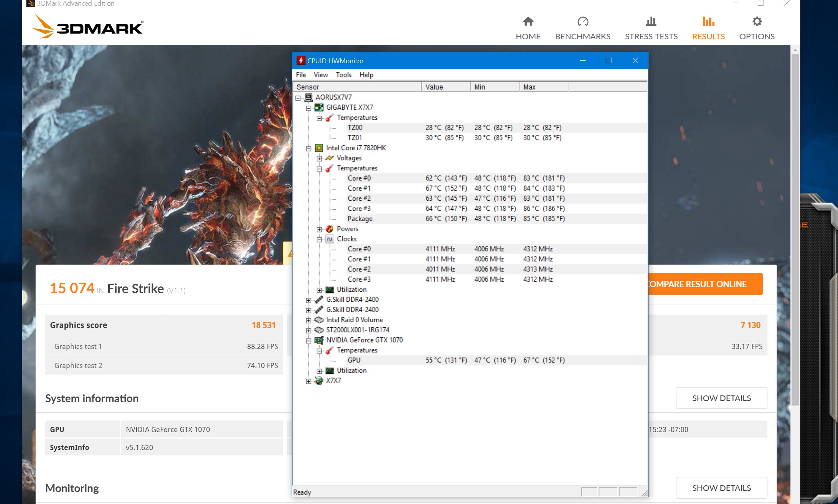
Task: Expand the Intel Raid 0 Volume node
Action: [x=309, y=321]
